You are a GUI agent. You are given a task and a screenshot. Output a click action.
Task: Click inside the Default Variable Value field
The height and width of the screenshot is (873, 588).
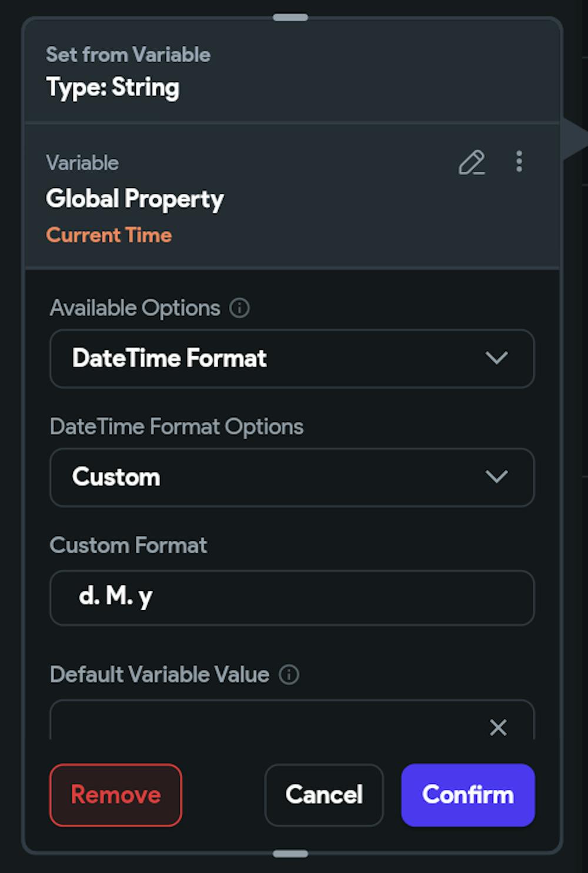tap(265, 723)
